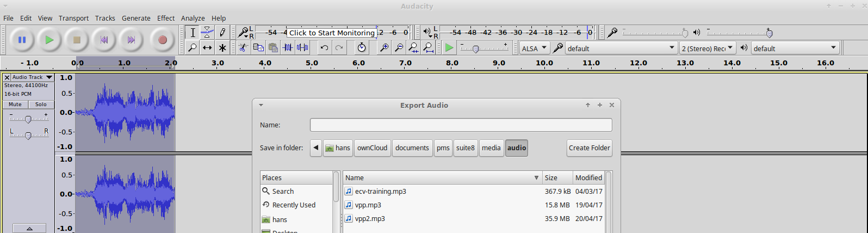Click the Name text field in Export dialog
This screenshot has width=868, height=233.
pyautogui.click(x=461, y=125)
